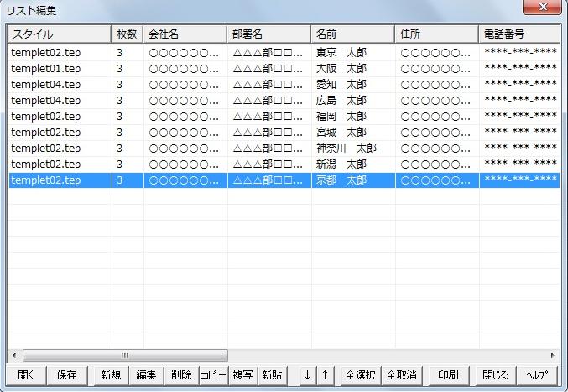
Task: Deselect all using 全取消 button
Action: (x=401, y=375)
